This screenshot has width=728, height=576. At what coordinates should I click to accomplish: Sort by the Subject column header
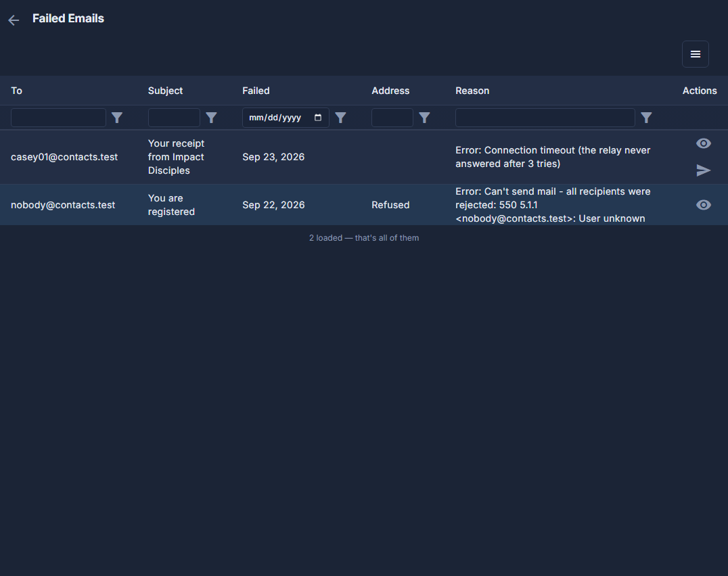tap(165, 91)
